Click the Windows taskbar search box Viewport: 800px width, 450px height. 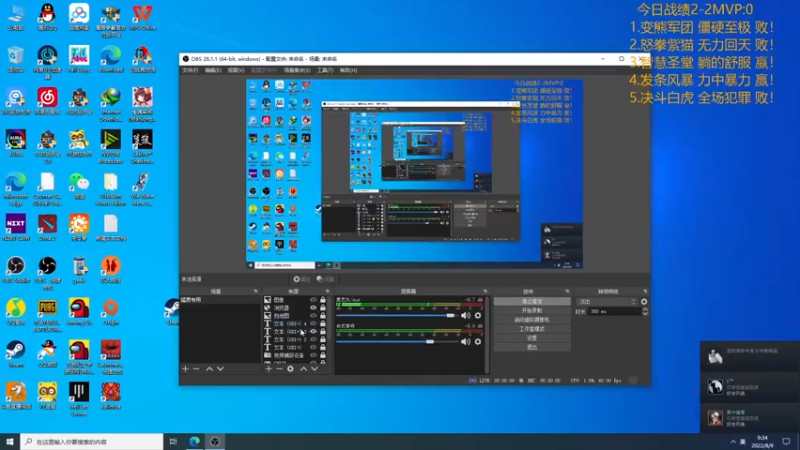tap(92, 442)
